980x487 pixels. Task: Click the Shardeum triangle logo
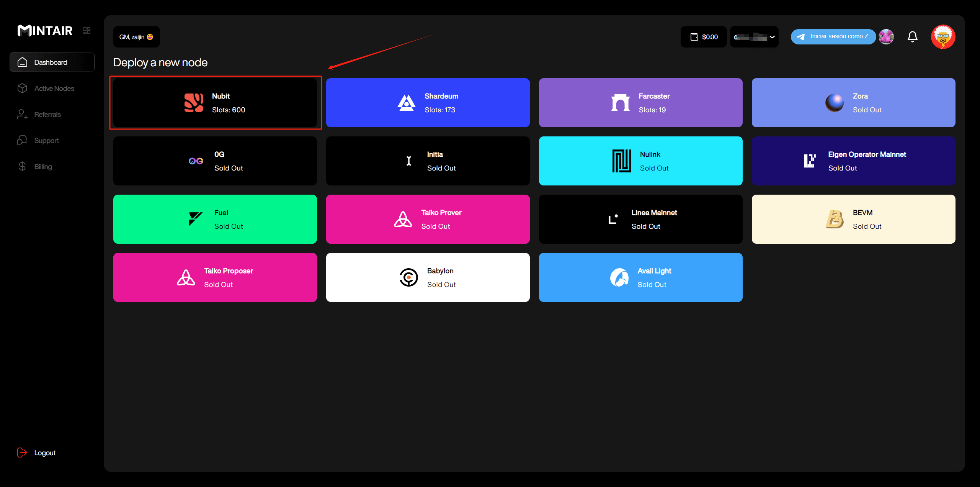tap(406, 103)
